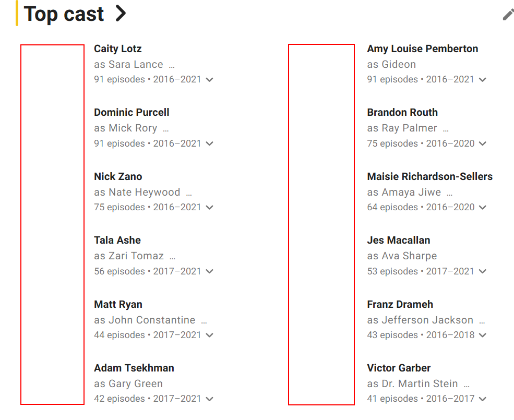Image resolution: width=514 pixels, height=420 pixels.
Task: Show more roles after Ray Palmer
Action: coord(446,129)
